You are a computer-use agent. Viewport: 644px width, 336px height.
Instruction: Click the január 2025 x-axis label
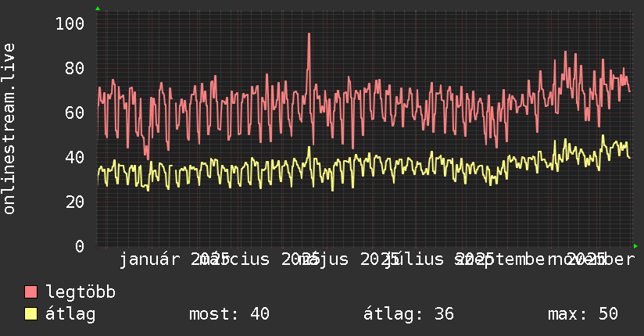point(174,259)
